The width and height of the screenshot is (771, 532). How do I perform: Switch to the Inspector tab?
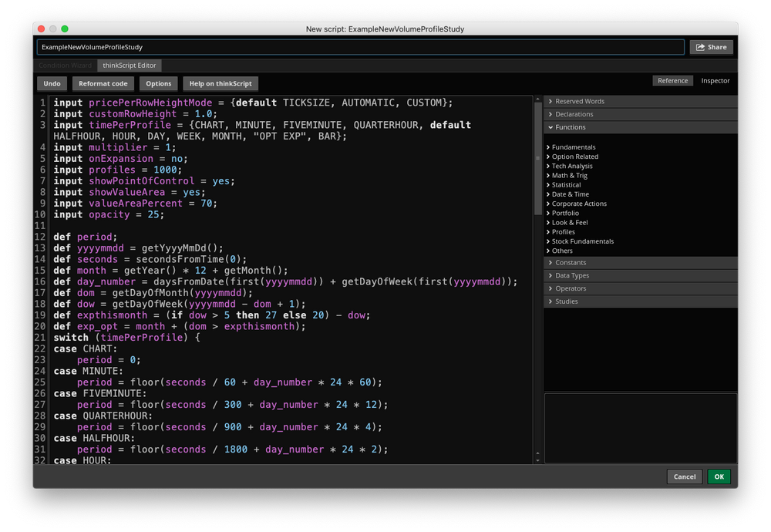coord(715,81)
